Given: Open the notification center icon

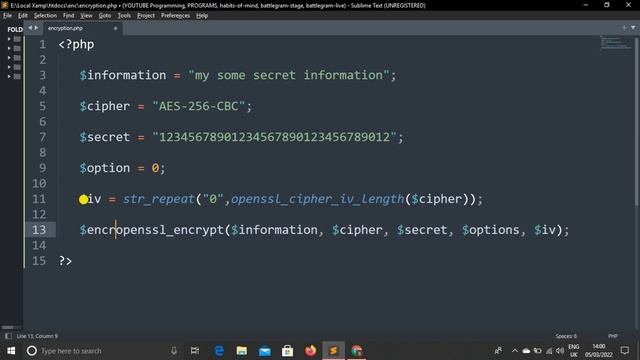Looking at the screenshot, I should (624, 351).
